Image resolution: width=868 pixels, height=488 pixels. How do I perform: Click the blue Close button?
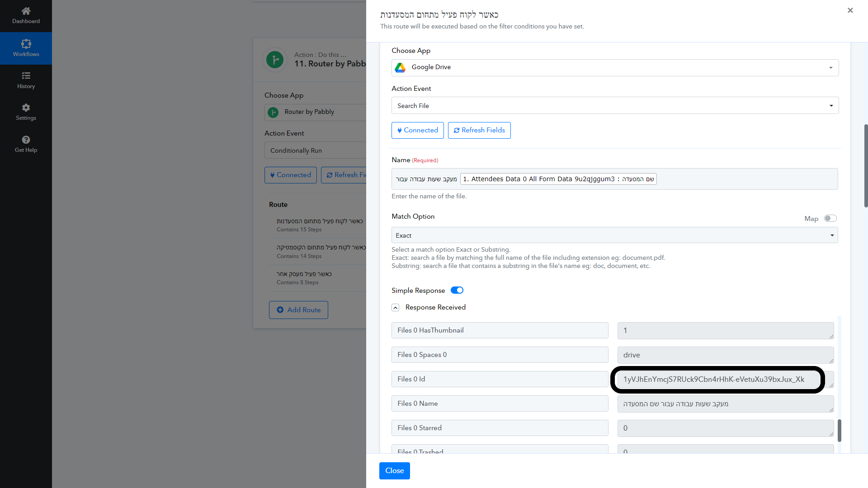[x=395, y=471]
